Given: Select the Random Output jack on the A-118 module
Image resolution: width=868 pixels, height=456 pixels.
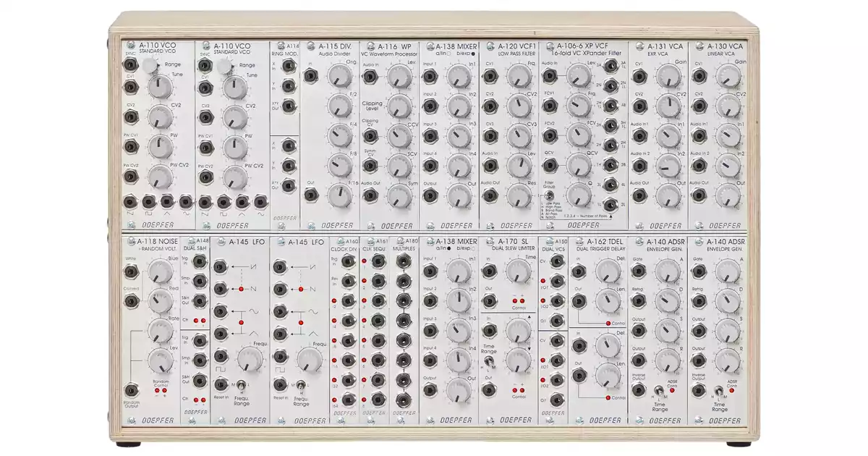Looking at the screenshot, I should coord(131,390).
